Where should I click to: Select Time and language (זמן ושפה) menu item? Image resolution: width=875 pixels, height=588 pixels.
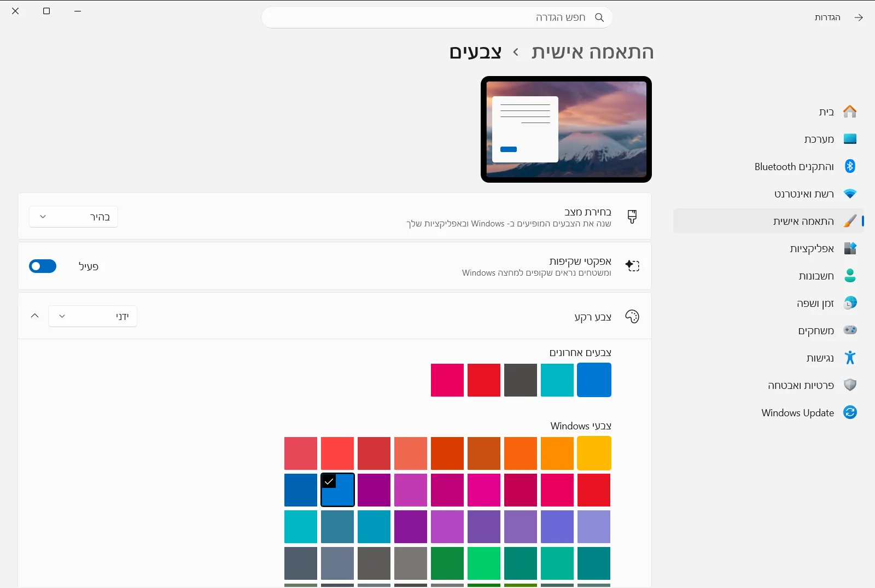768,303
